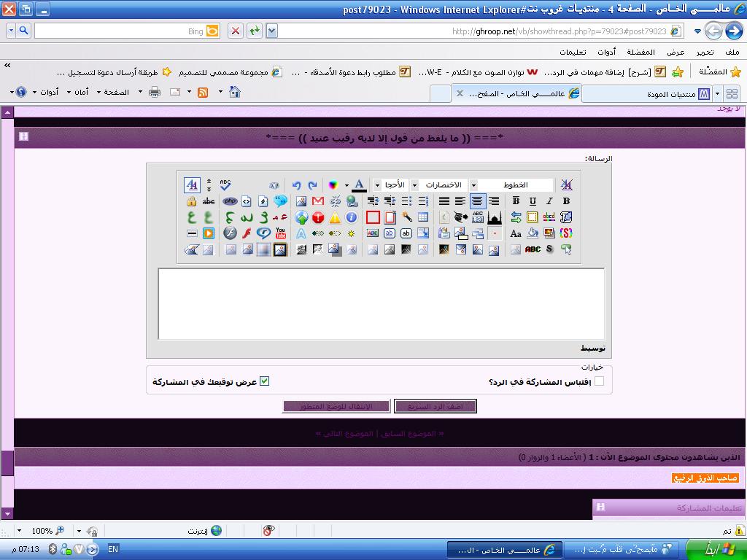Center-align text with the alignment icon
Screen dimensions: 747x560
coord(477,201)
